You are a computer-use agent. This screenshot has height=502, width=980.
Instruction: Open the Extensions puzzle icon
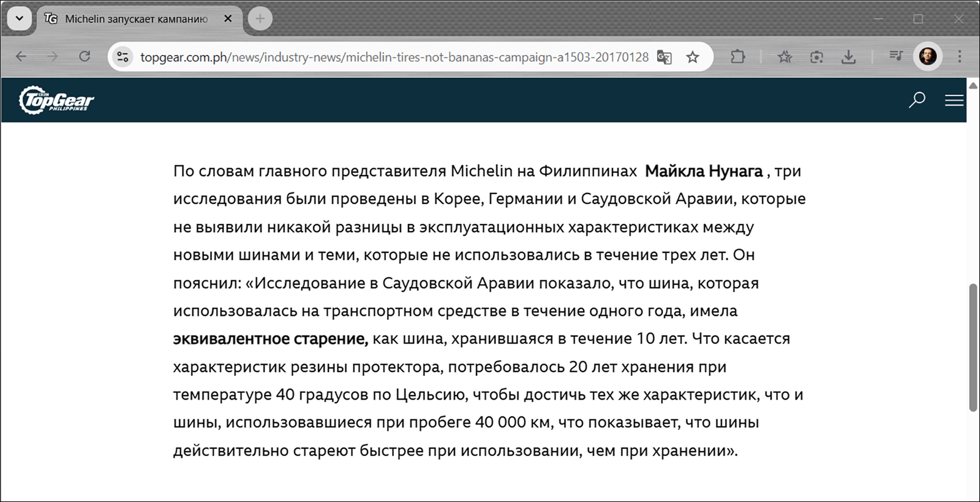pos(738,57)
